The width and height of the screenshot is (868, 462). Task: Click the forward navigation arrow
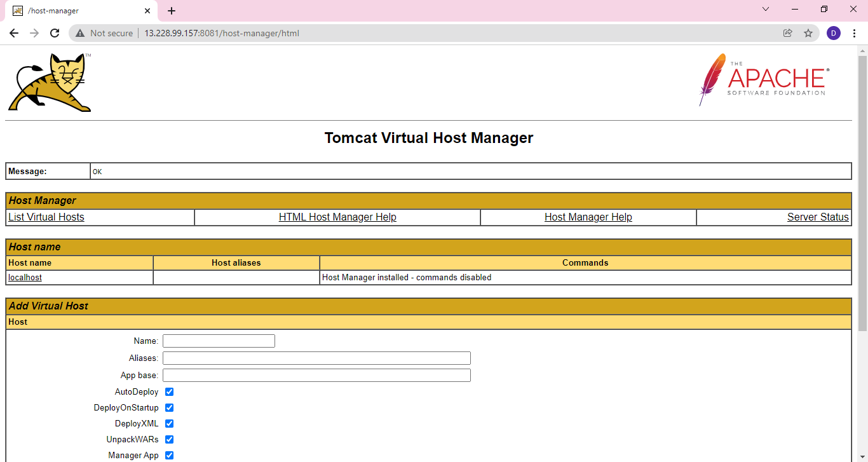[x=34, y=33]
